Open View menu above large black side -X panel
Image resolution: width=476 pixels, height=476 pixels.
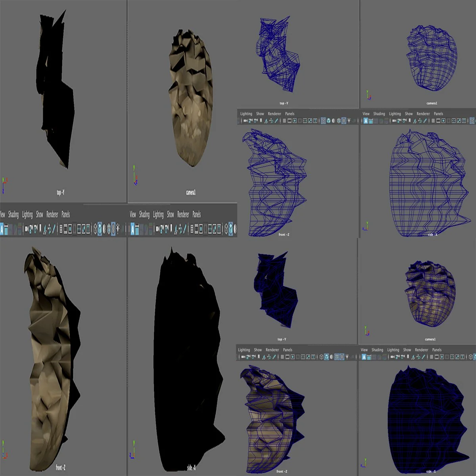click(x=133, y=215)
